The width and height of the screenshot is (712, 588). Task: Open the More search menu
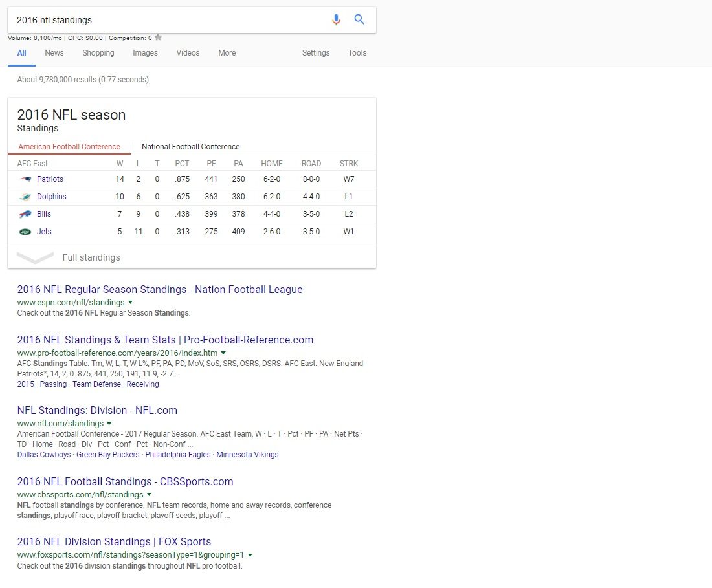point(227,52)
